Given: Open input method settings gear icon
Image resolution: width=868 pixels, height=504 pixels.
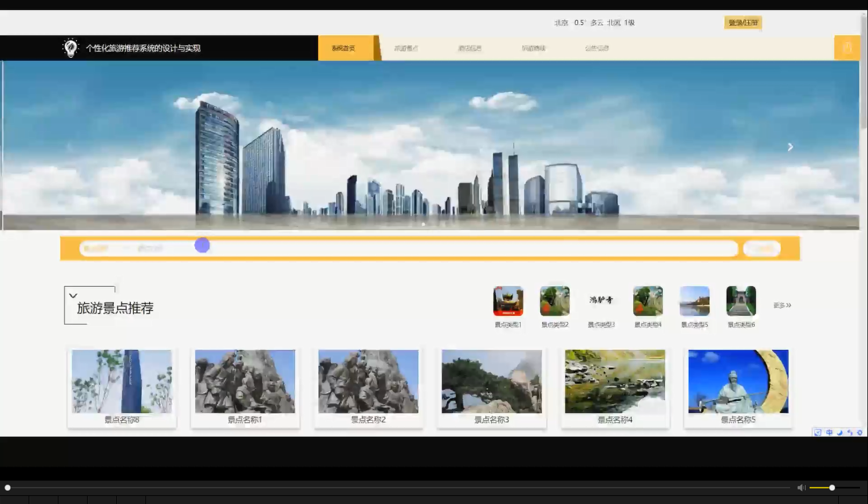Looking at the screenshot, I should [x=859, y=432].
